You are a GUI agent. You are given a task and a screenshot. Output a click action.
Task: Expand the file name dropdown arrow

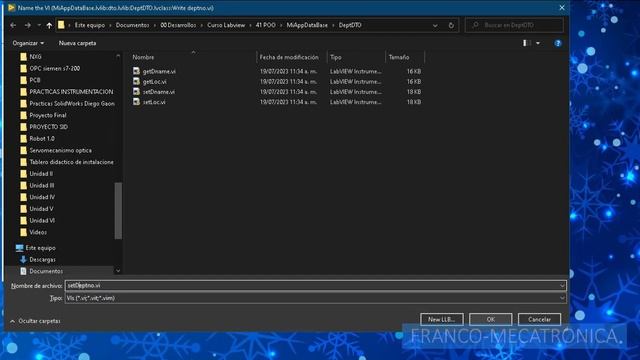pyautogui.click(x=562, y=286)
